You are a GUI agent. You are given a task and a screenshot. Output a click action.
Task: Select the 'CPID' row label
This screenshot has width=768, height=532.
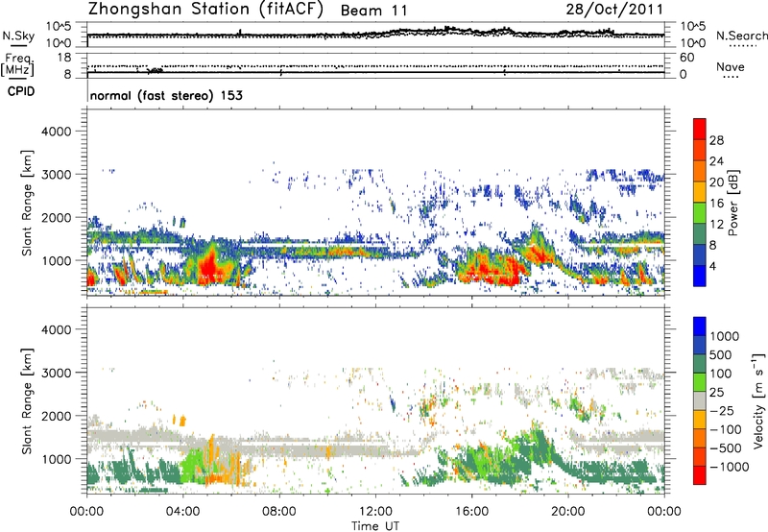[21, 91]
